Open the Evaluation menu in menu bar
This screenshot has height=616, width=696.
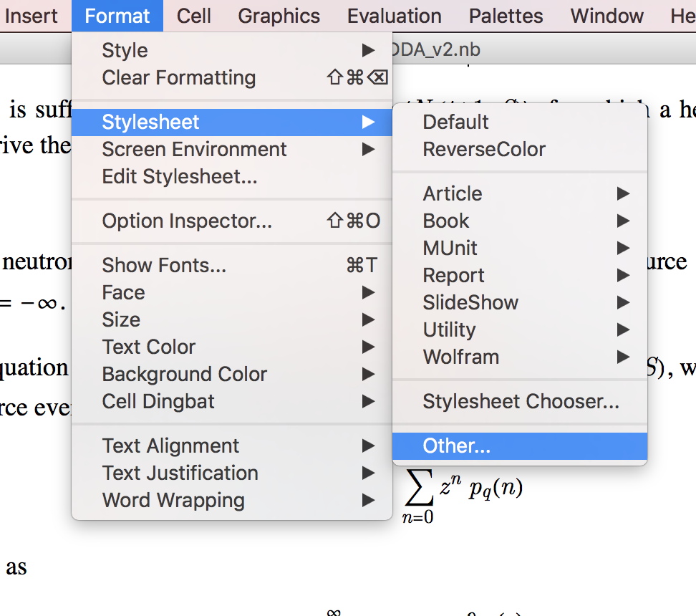pos(395,16)
